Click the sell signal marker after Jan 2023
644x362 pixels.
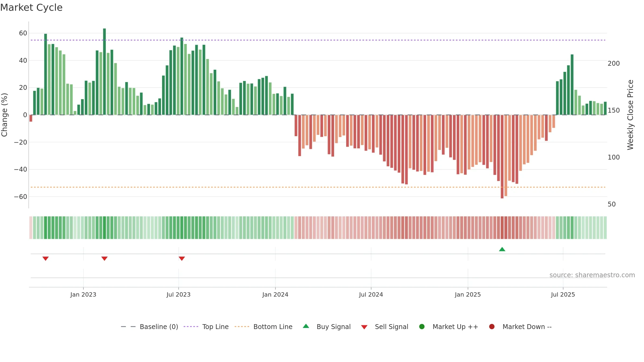pyautogui.click(x=104, y=258)
